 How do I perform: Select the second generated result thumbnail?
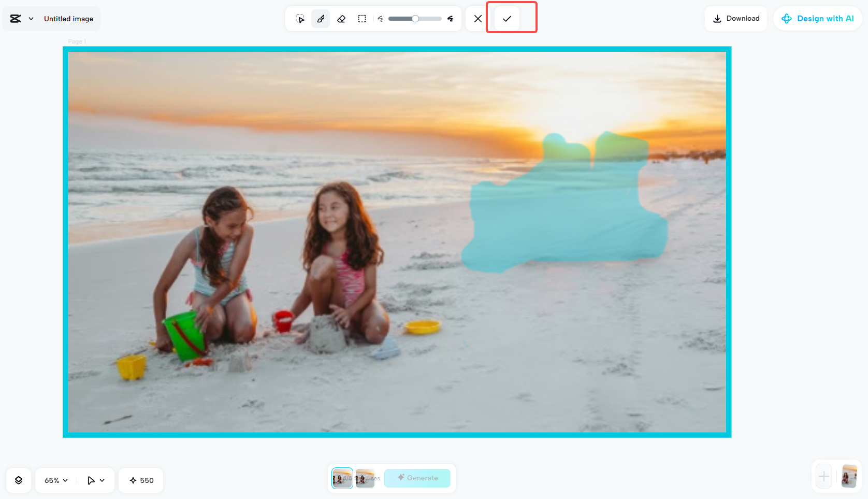pos(365,478)
